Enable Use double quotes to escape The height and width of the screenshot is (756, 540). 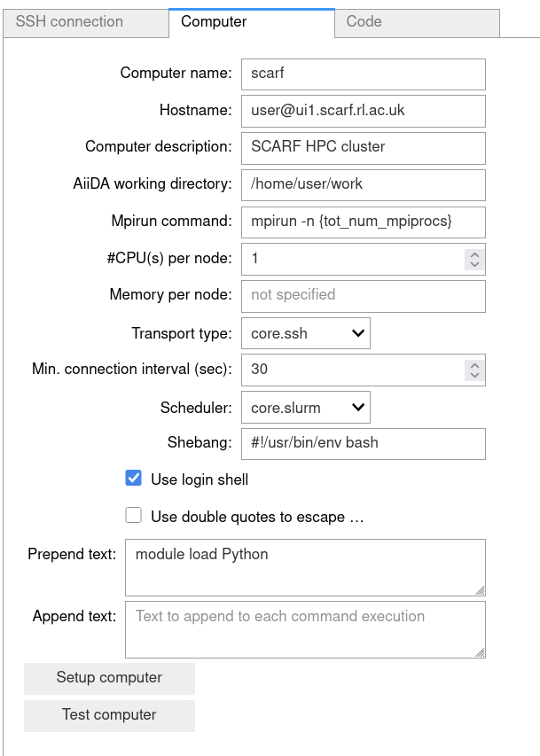click(x=134, y=516)
